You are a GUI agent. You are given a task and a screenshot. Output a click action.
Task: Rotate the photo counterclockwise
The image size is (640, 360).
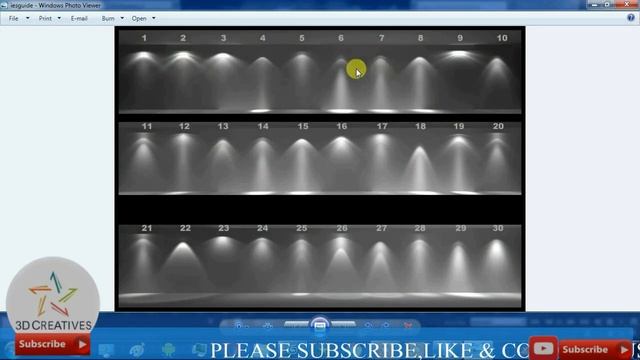tap(368, 325)
